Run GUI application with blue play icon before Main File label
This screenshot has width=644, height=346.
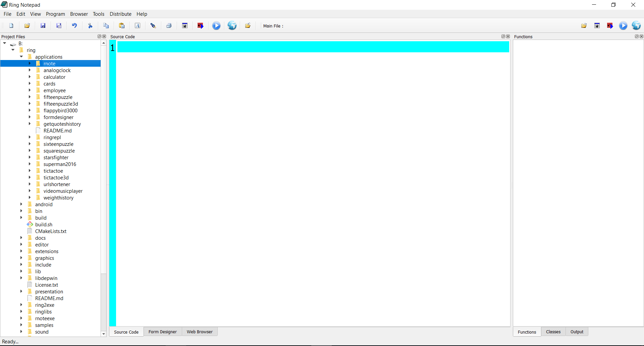pyautogui.click(x=216, y=26)
